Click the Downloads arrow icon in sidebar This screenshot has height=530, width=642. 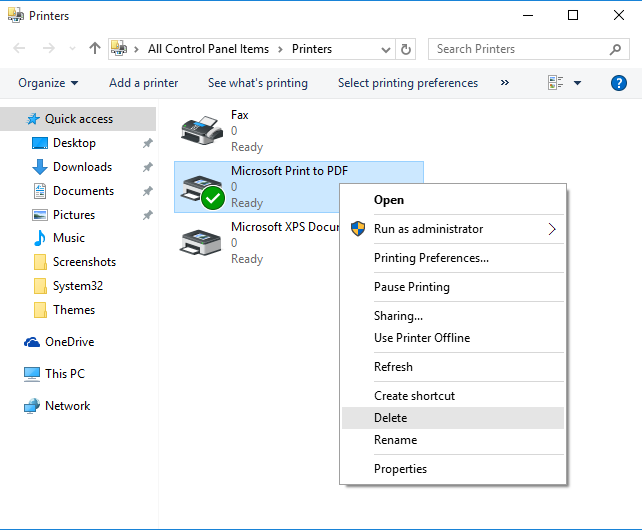pos(40,167)
